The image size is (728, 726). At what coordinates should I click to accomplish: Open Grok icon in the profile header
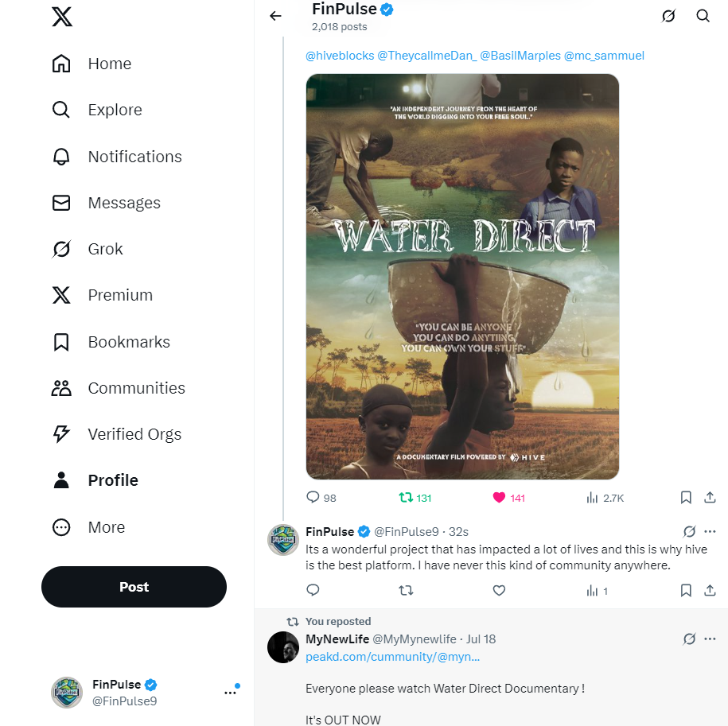click(668, 16)
